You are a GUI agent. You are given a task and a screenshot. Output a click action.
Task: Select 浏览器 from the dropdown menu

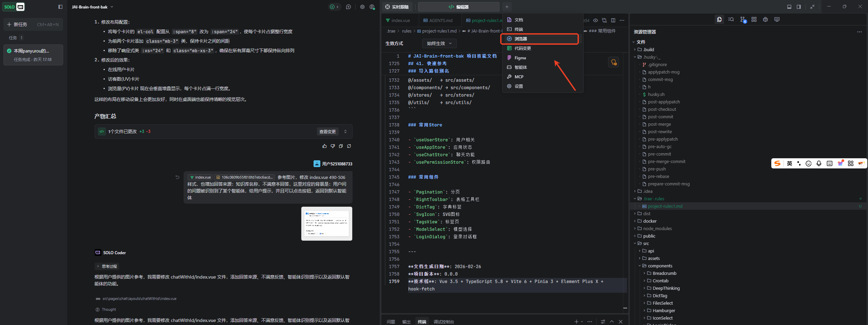point(540,39)
